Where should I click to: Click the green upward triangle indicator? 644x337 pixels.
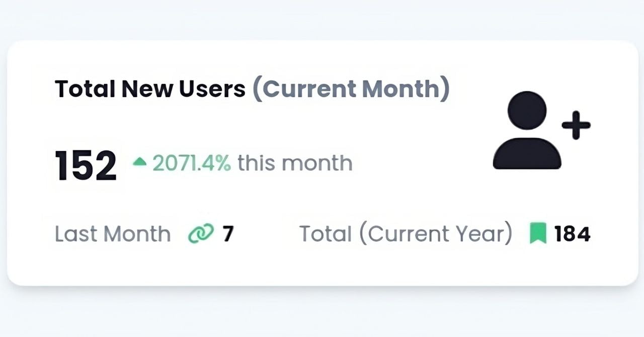pos(140,162)
